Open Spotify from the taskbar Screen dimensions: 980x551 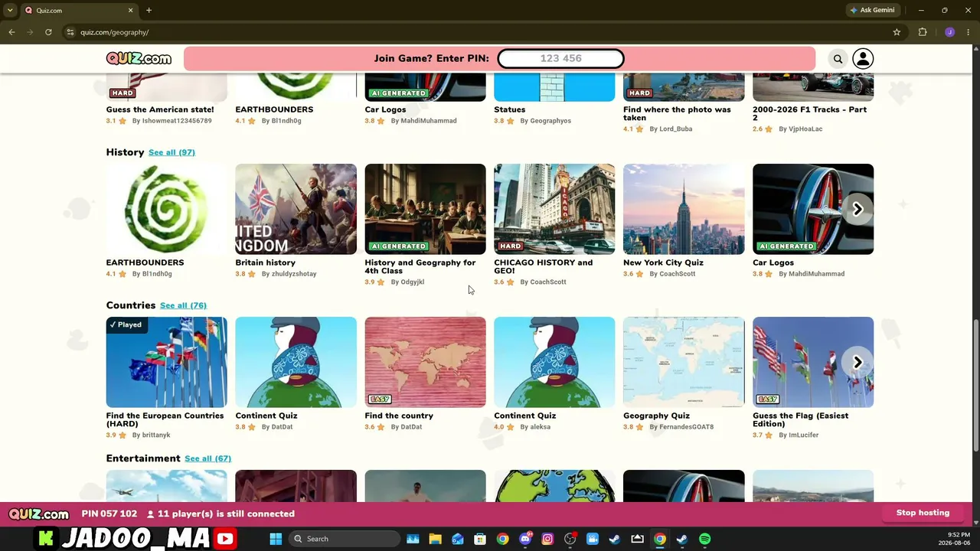(704, 539)
